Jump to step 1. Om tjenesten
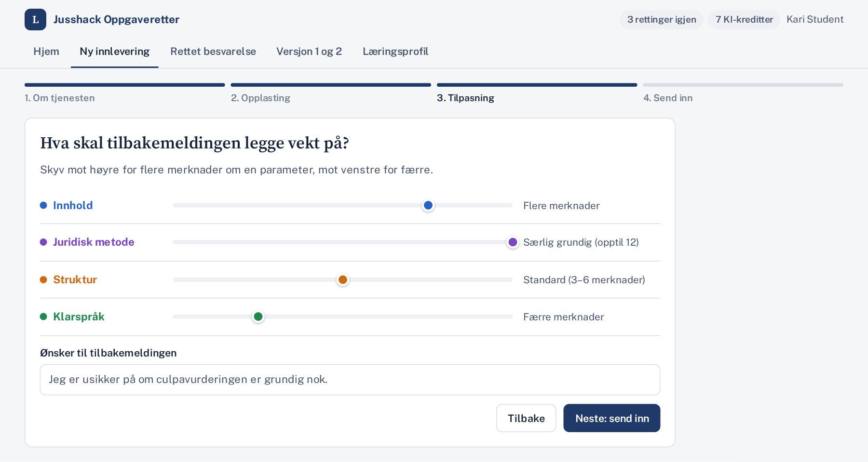This screenshot has height=462, width=868. (125, 93)
